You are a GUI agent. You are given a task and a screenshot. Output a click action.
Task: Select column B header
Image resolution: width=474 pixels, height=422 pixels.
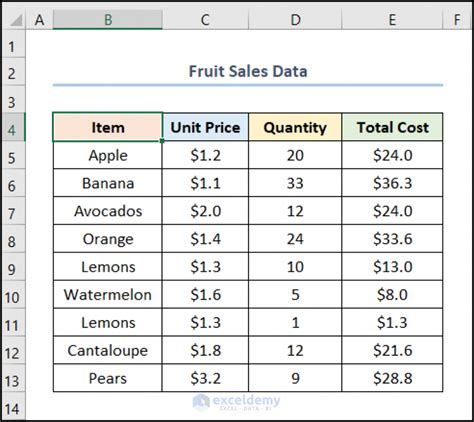108,20
